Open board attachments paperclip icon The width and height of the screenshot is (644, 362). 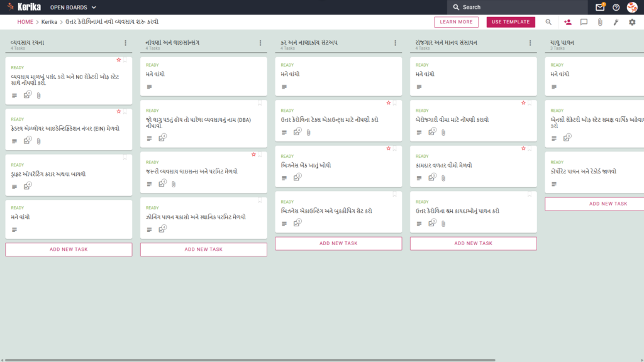pos(600,22)
